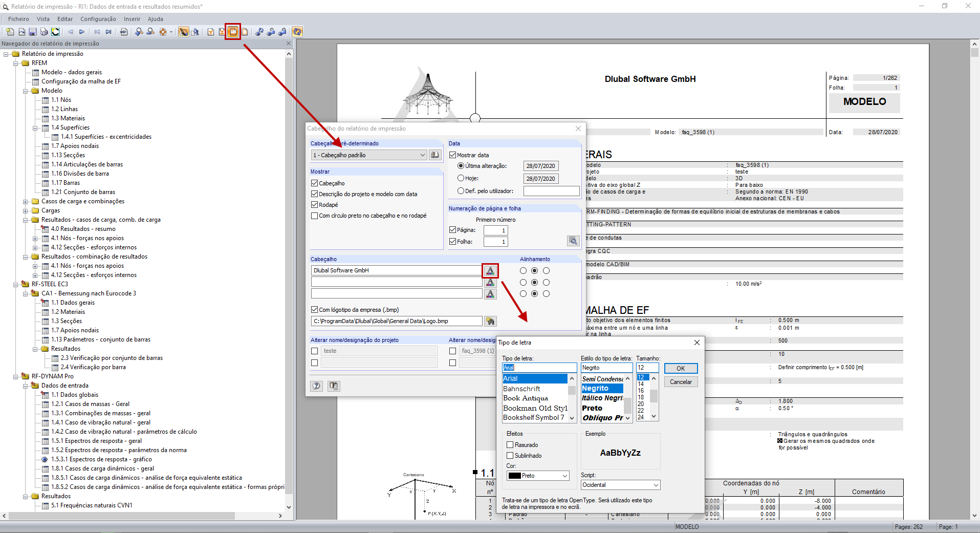Click help question mark icon in dialog
The height and width of the screenshot is (533, 980).
click(x=317, y=386)
